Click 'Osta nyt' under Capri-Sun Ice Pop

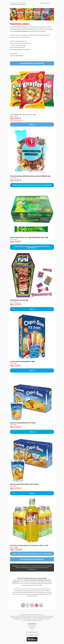tap(32, 370)
